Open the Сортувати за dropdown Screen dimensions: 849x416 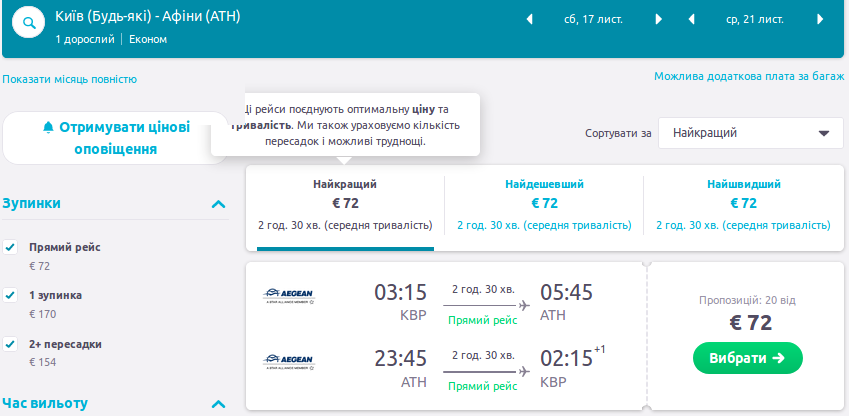751,133
